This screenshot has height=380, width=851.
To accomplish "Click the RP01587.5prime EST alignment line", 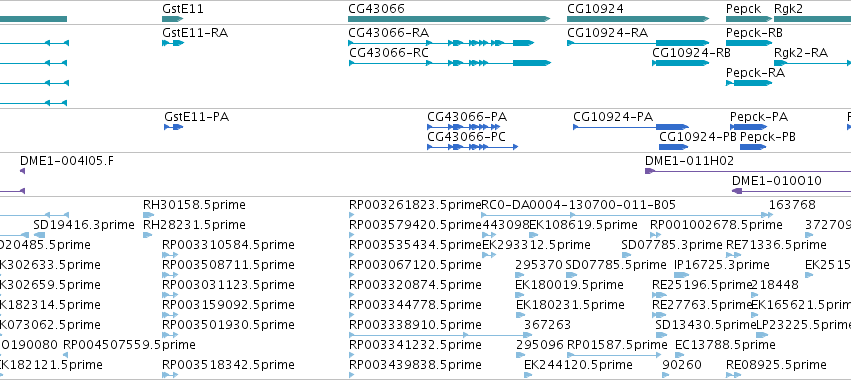I will point(614,355).
